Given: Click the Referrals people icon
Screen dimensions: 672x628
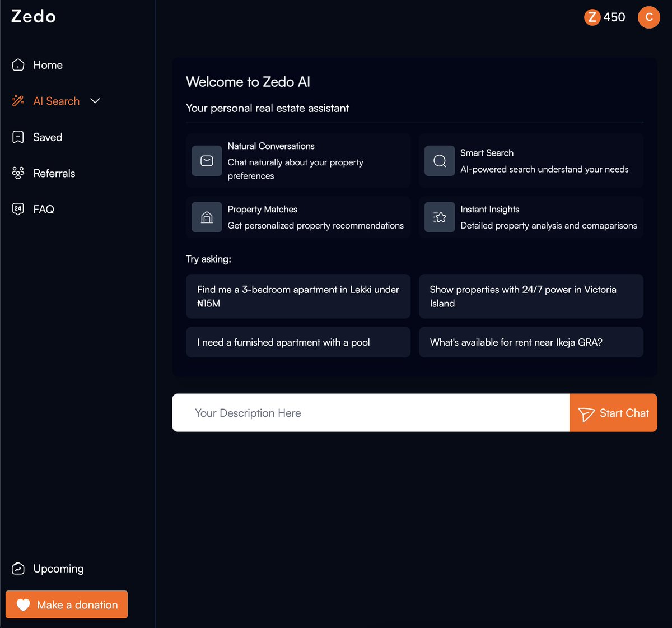Looking at the screenshot, I should point(18,173).
